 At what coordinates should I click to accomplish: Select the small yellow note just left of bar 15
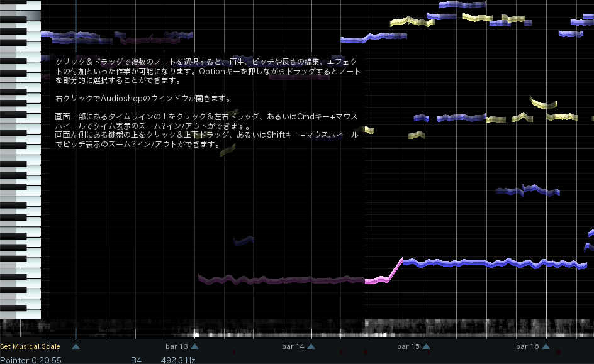tap(417, 135)
